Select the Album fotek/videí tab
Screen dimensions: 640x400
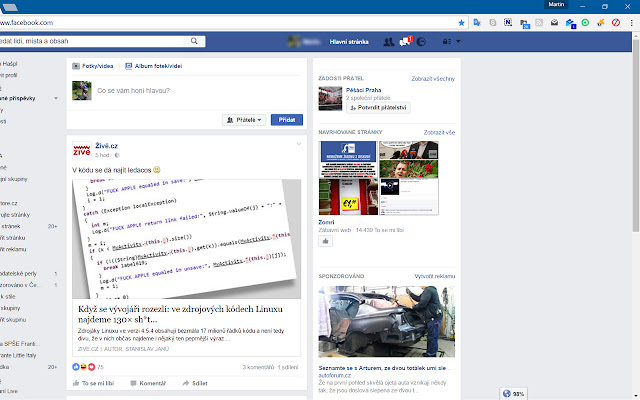point(153,66)
